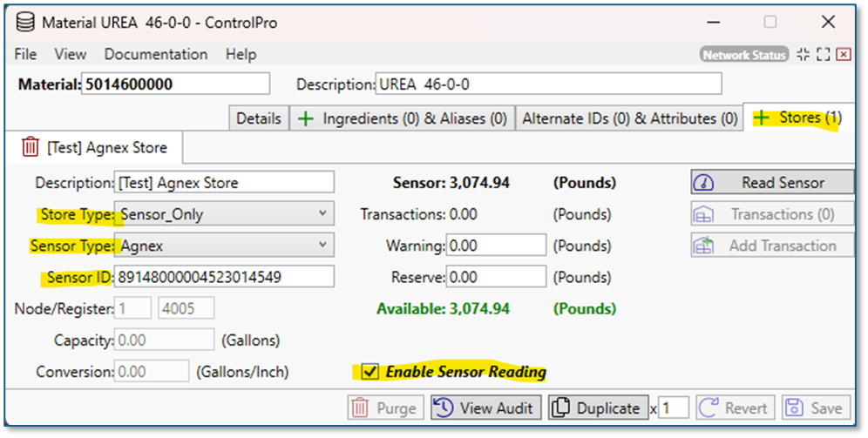Viewport: 868px width, 438px height.
Task: Click the red trash icon on Agnex Store tab
Action: [x=31, y=147]
